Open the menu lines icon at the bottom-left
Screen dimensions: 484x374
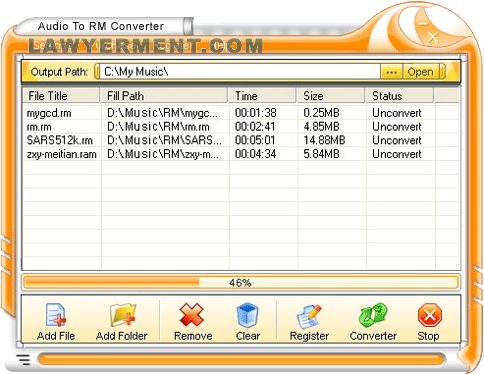pos(23,360)
